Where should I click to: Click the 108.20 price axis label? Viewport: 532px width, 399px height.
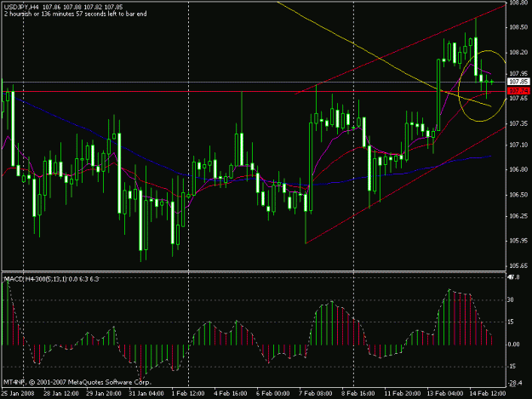point(518,53)
